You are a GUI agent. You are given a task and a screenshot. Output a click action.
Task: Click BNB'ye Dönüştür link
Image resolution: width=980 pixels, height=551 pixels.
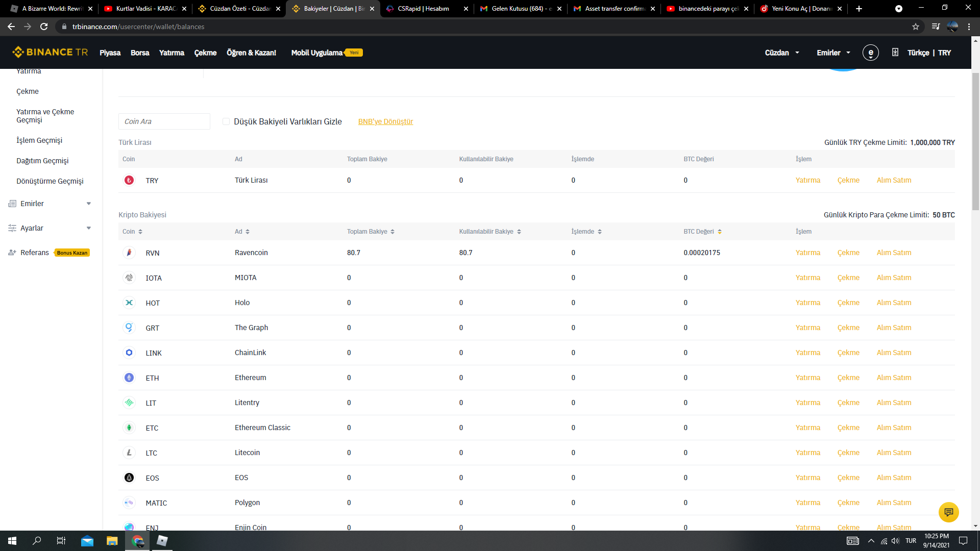(x=385, y=121)
